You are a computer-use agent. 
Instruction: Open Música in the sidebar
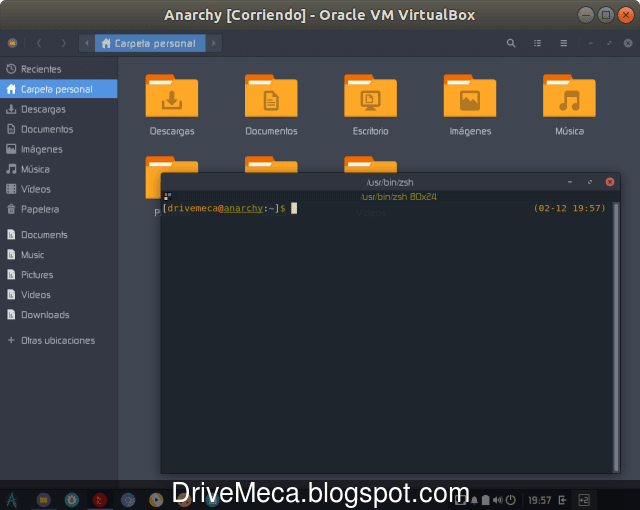[x=59, y=169]
